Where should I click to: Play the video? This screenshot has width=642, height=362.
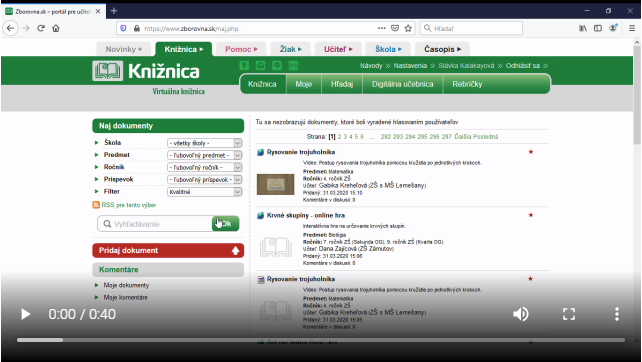pos(25,314)
